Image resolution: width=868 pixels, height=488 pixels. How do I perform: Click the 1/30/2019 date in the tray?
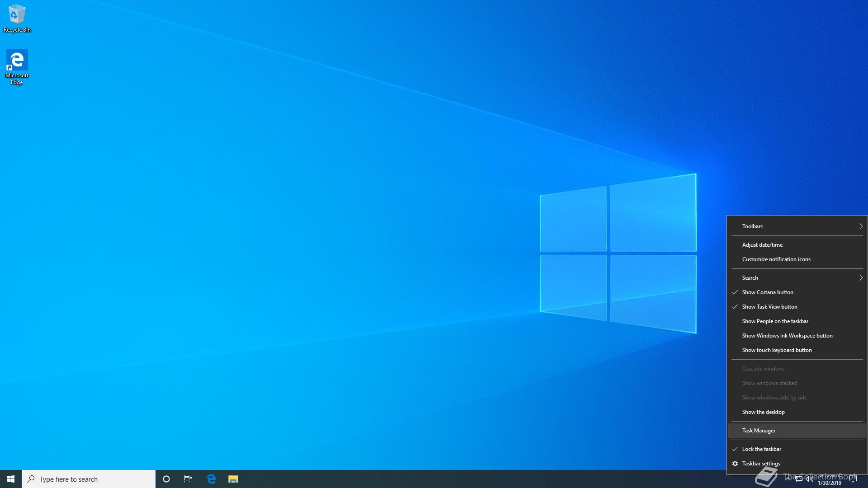click(830, 483)
